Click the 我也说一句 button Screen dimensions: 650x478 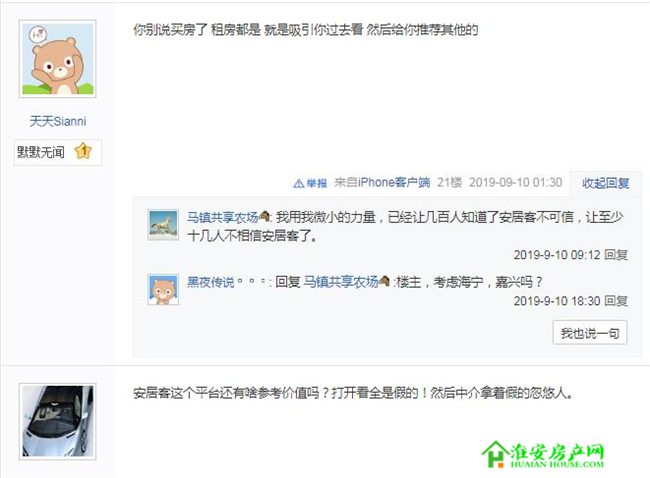[x=589, y=332]
